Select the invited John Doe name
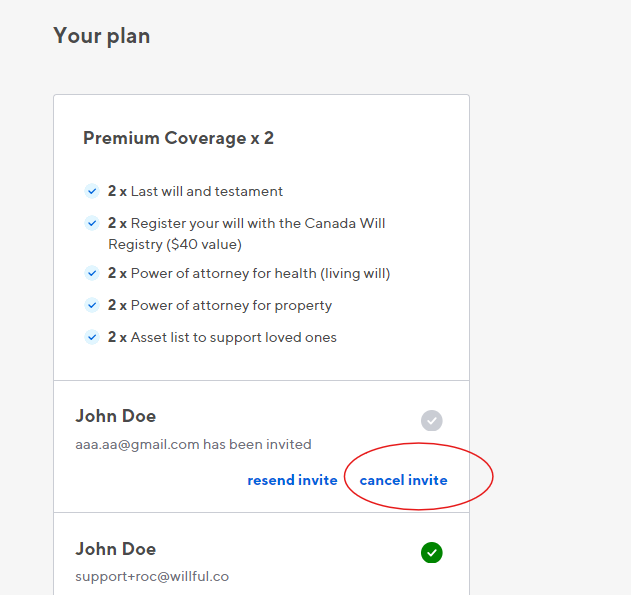Image resolution: width=631 pixels, height=595 pixels. 115,416
